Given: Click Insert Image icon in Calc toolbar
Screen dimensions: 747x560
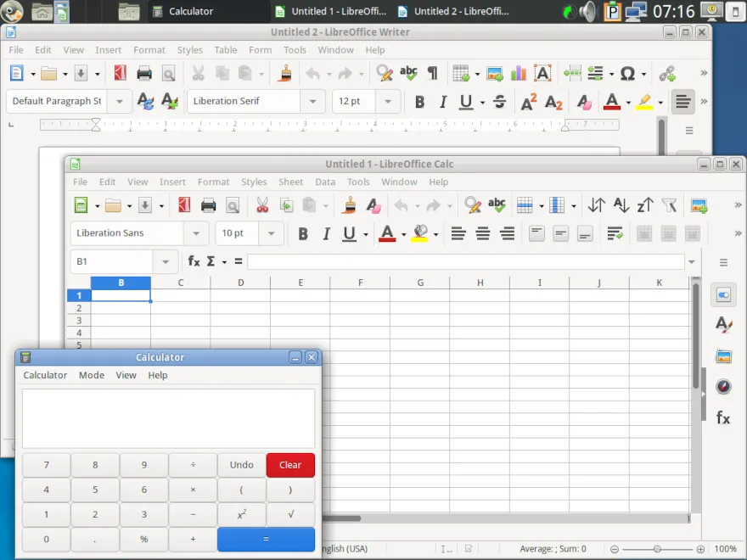Looking at the screenshot, I should tap(699, 205).
